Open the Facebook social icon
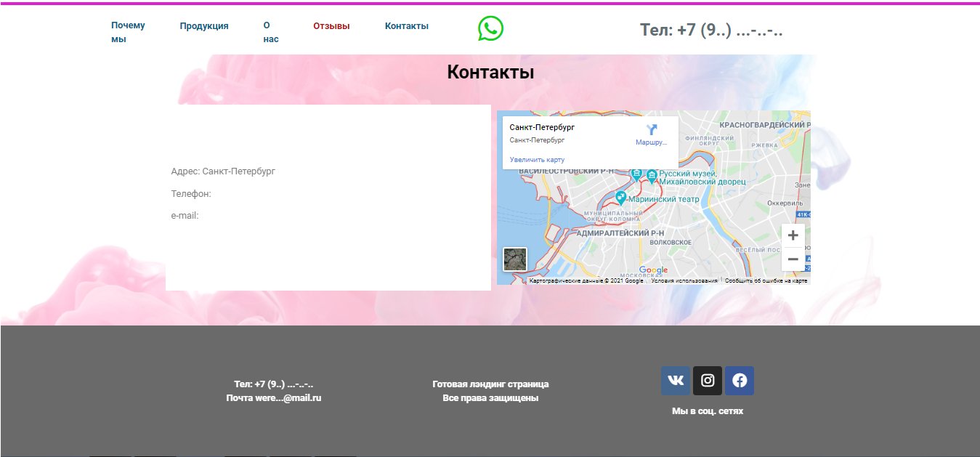 740,381
